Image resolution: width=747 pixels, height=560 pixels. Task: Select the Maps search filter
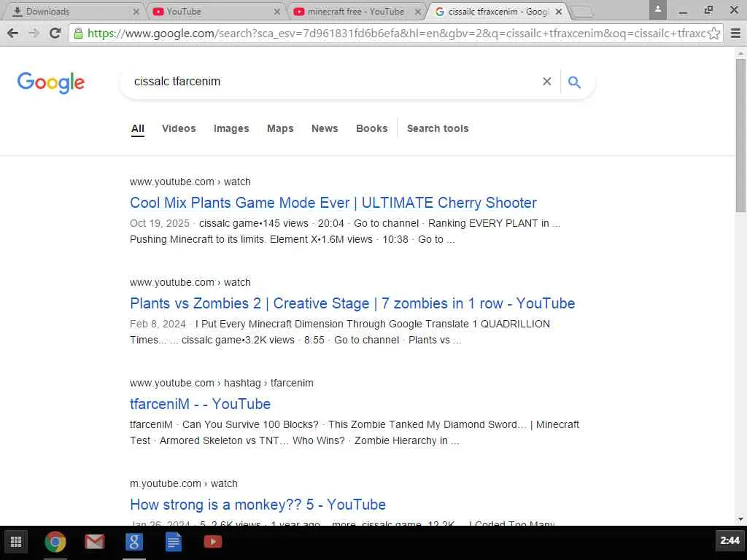280,128
